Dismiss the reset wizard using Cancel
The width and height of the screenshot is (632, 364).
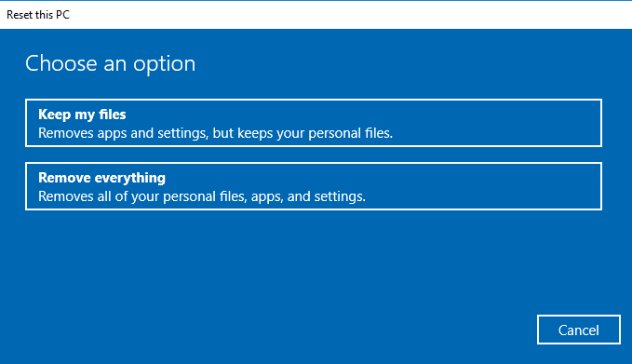[578, 330]
